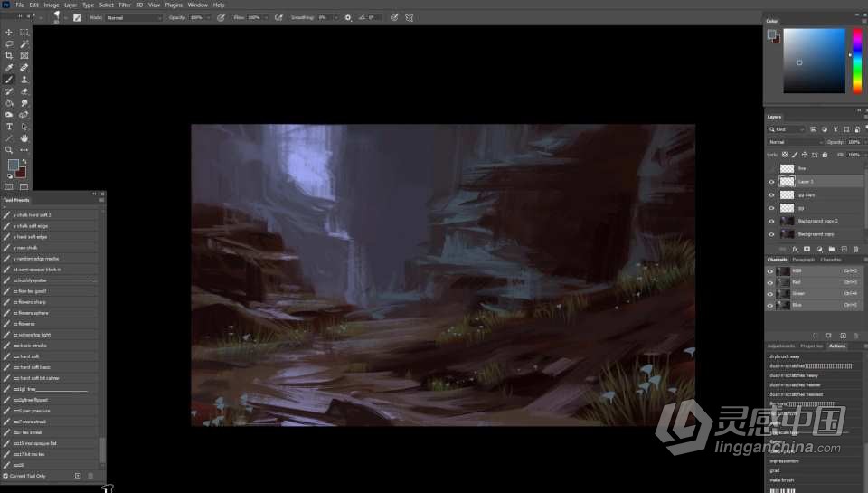Screen dimensions: 868x493
Task: Switch to the Character tab
Action: [x=830, y=260]
